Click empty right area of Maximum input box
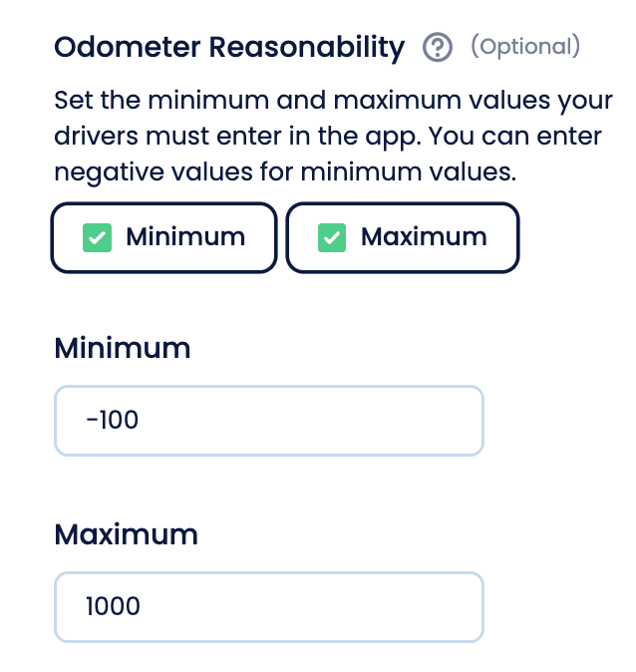The height and width of the screenshot is (672, 636). pyautogui.click(x=343, y=607)
